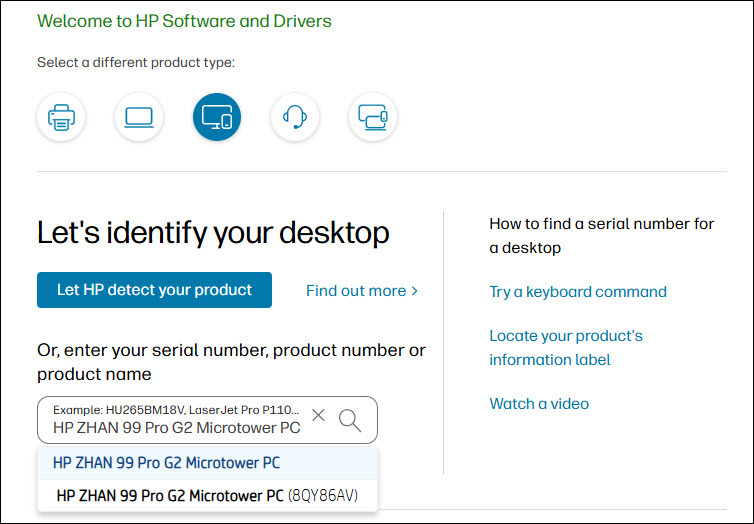754x524 pixels.
Task: Select first suggestion HP ZHAN 99 Pro G2 Microtower PC
Action: [167, 463]
